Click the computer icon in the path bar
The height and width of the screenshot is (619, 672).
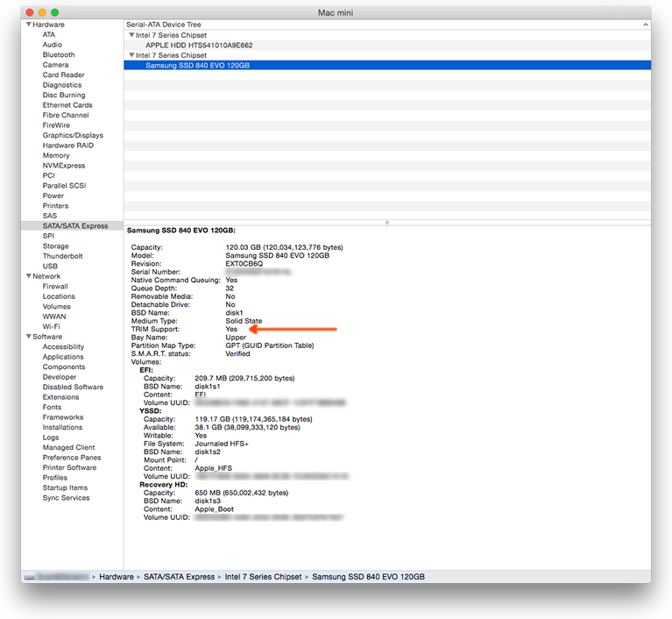tap(29, 577)
